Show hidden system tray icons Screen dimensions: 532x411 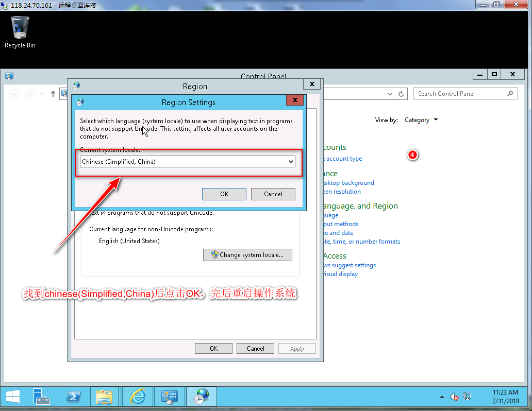point(442,397)
